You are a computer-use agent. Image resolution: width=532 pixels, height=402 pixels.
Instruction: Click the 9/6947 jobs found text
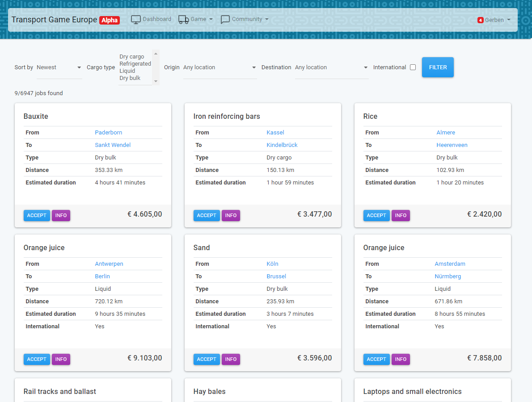[39, 93]
